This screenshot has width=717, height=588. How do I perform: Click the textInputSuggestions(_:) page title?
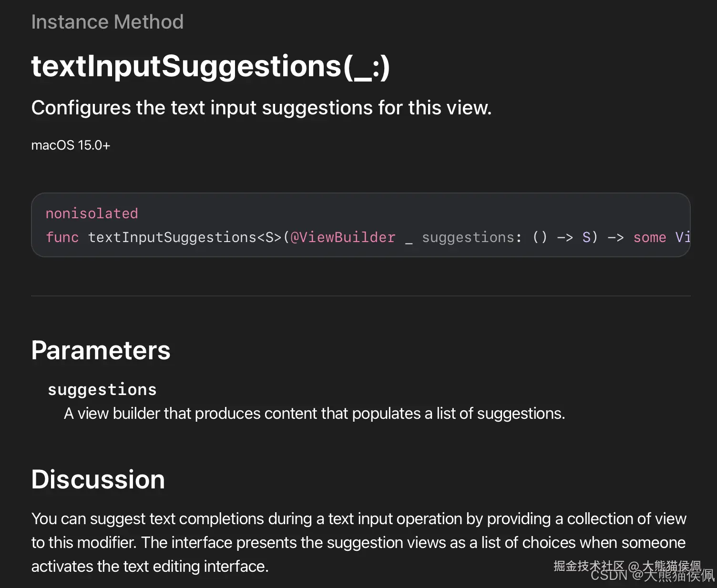pyautogui.click(x=210, y=66)
